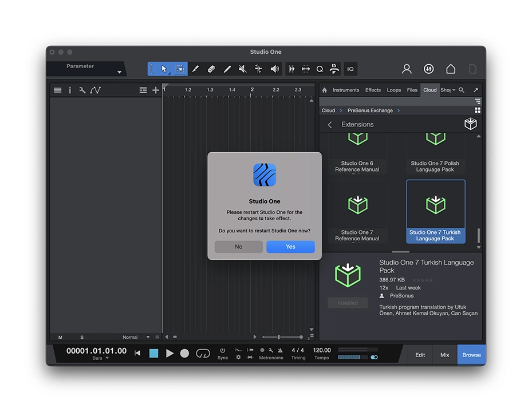Select the Eraser tool
Viewport: 532px width, 412px height.
click(211, 69)
